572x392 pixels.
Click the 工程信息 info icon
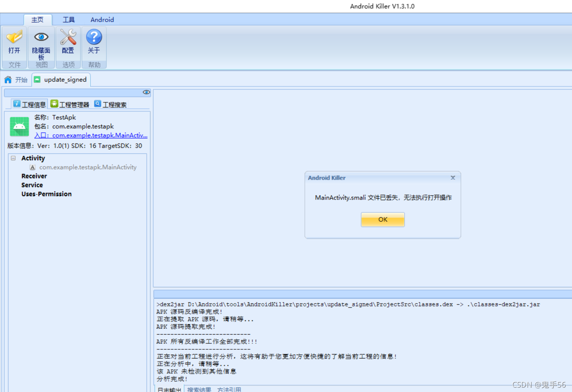(x=17, y=104)
